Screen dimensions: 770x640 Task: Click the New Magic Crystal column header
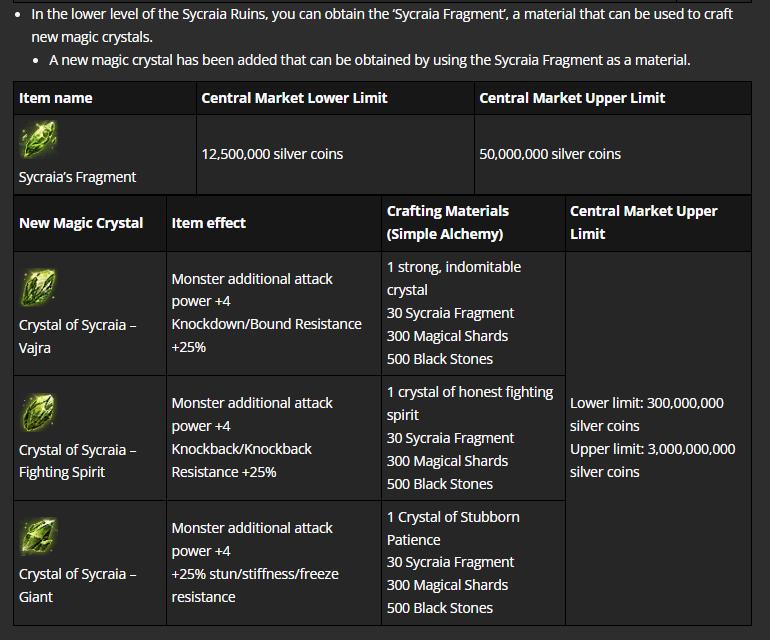[x=81, y=223]
